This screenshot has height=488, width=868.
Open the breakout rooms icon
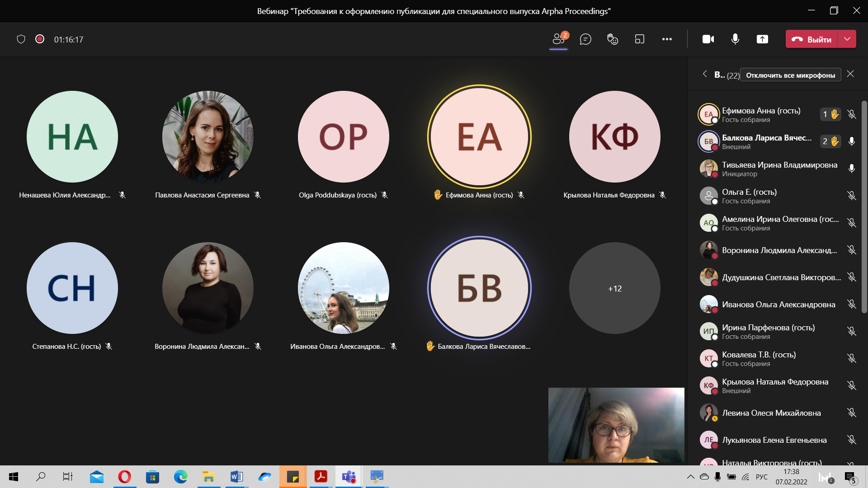(x=640, y=39)
